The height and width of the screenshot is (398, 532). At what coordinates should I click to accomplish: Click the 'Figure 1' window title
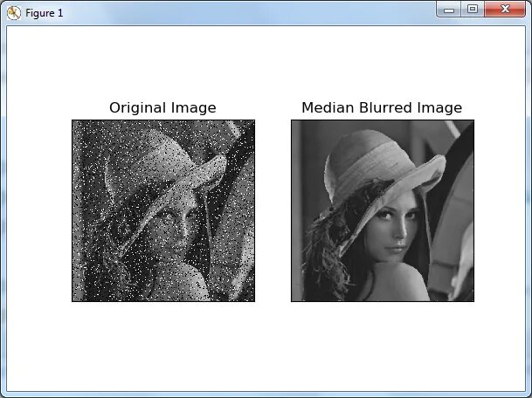pyautogui.click(x=44, y=13)
